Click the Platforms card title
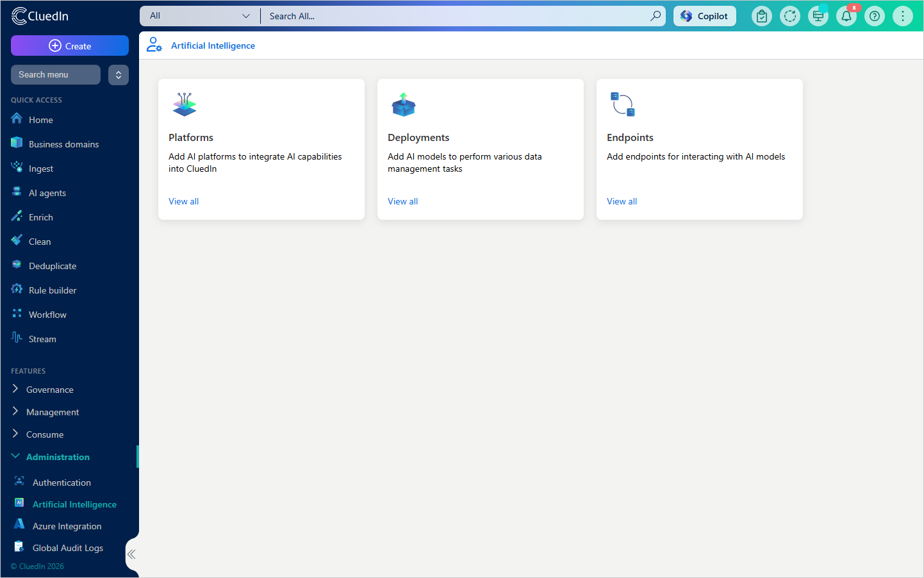This screenshot has height=578, width=924. (x=191, y=137)
